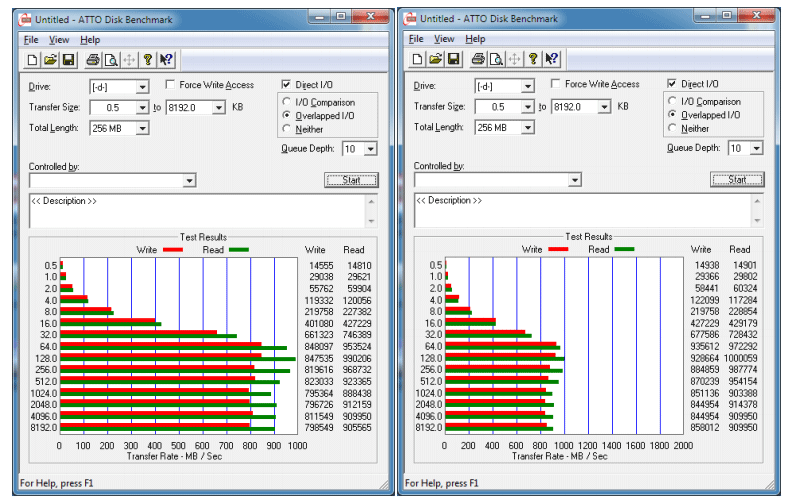
Task: Click green Read legend swatch in right window
Action: 624,249
